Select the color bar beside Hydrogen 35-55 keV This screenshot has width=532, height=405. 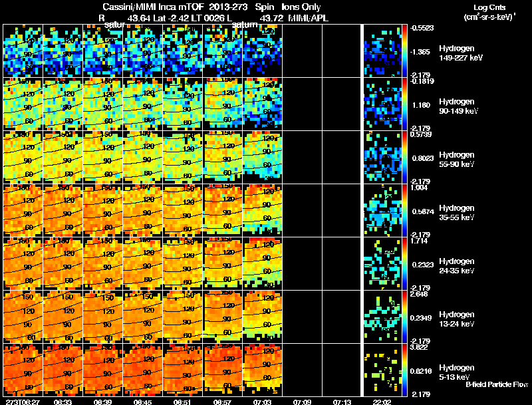coord(405,210)
